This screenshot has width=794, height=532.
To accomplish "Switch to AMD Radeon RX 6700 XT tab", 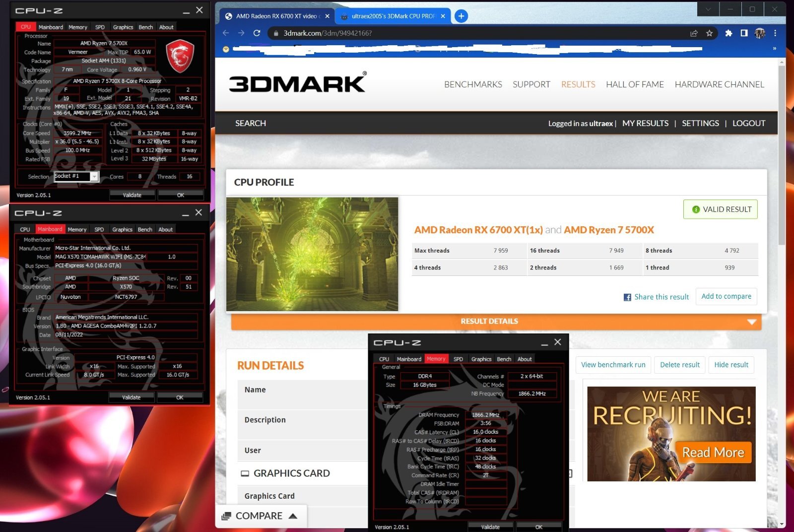I will coord(276,16).
